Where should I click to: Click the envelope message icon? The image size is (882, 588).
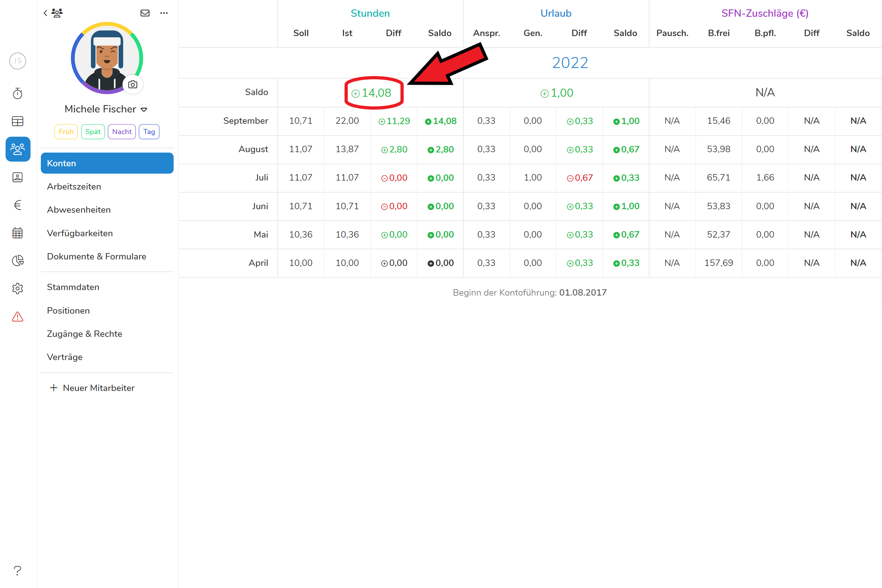click(x=145, y=13)
